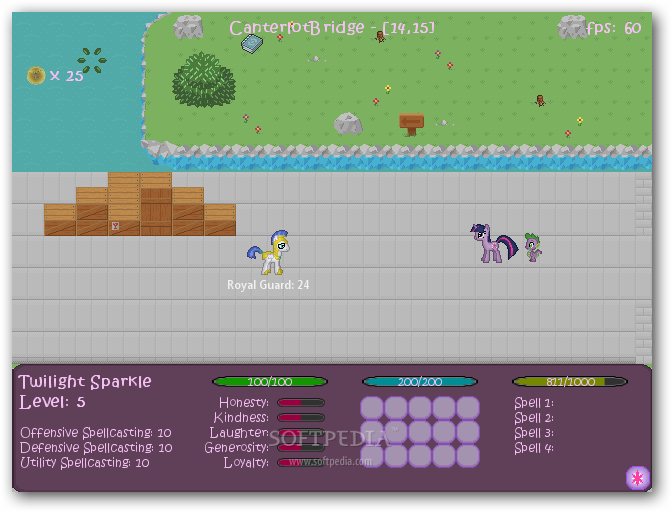Click the Honesty meter bar

pos(301,403)
